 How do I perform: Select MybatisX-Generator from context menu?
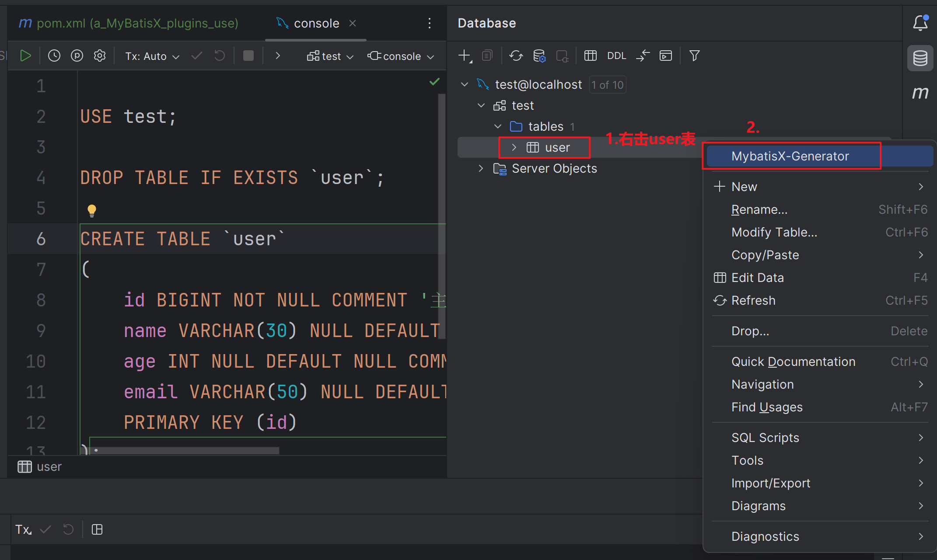coord(790,156)
